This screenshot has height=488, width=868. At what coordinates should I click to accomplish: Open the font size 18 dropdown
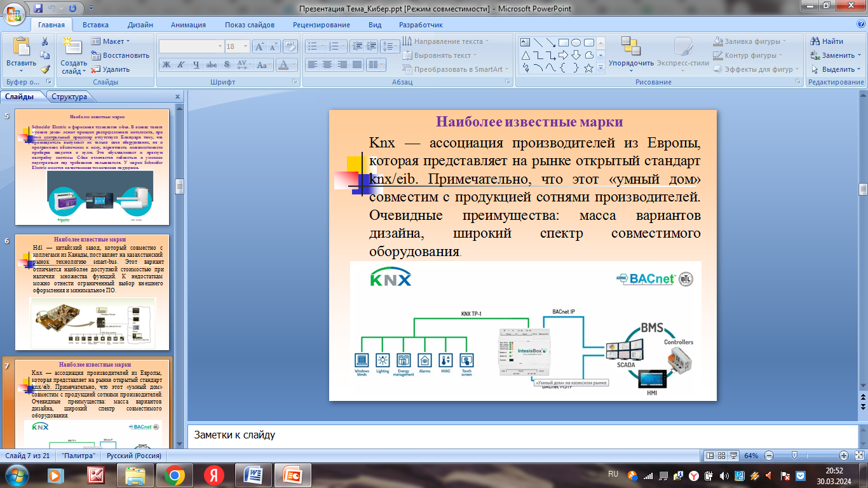point(247,46)
